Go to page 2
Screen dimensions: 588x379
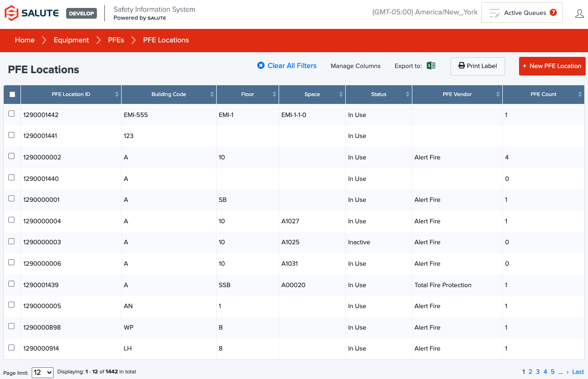530,372
